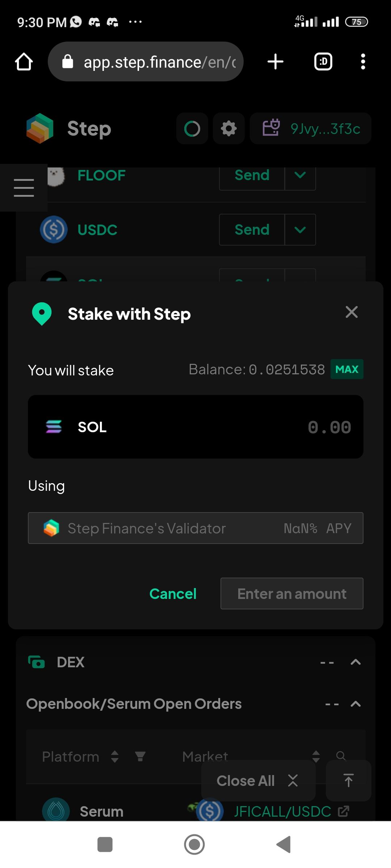Open the settings gear in Step header

(229, 128)
